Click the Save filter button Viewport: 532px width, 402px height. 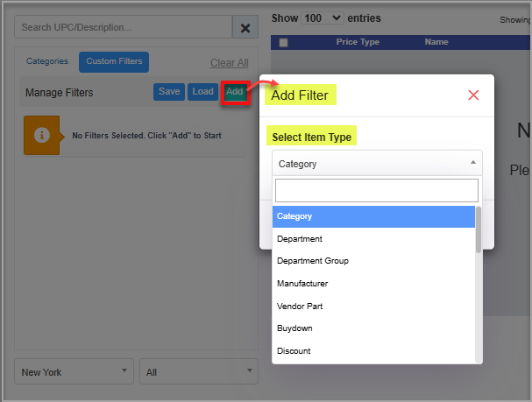(x=169, y=92)
